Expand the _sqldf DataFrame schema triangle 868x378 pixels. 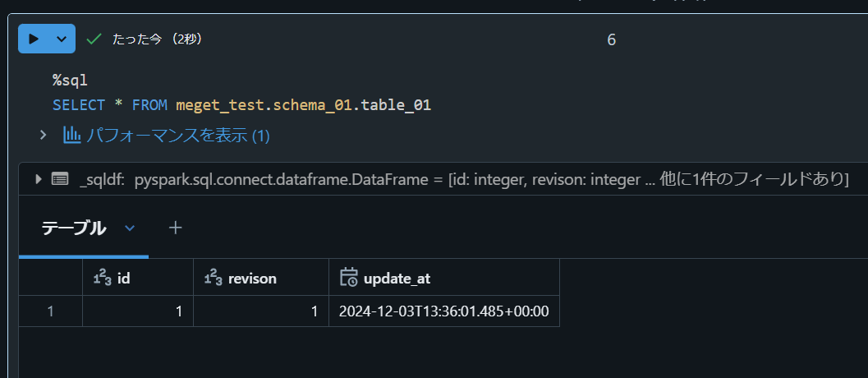tap(38, 178)
